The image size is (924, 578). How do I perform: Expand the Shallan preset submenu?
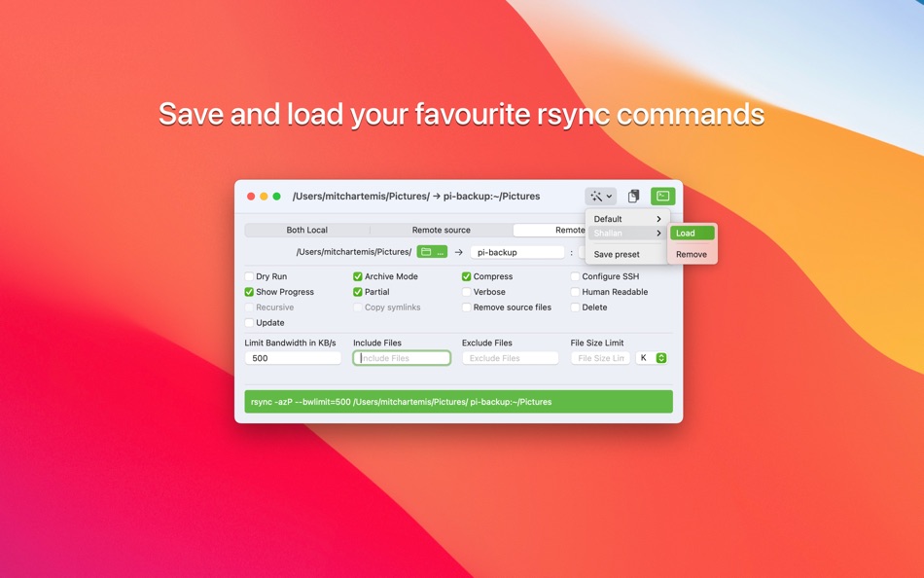point(628,233)
